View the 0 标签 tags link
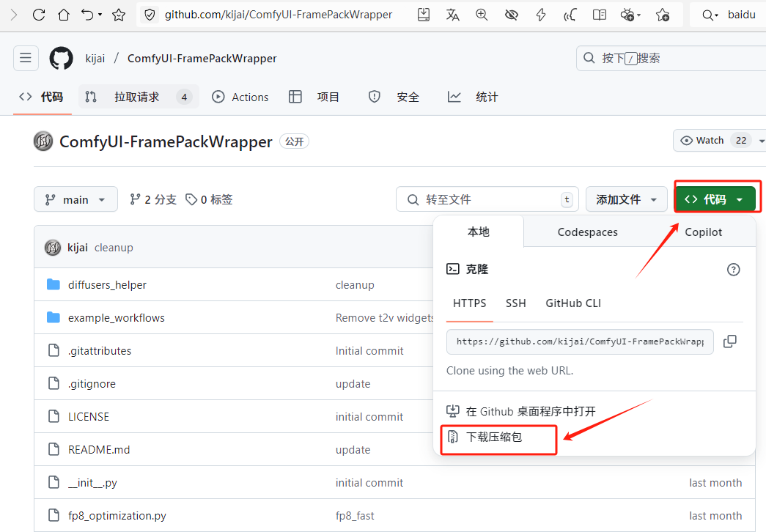 [209, 199]
